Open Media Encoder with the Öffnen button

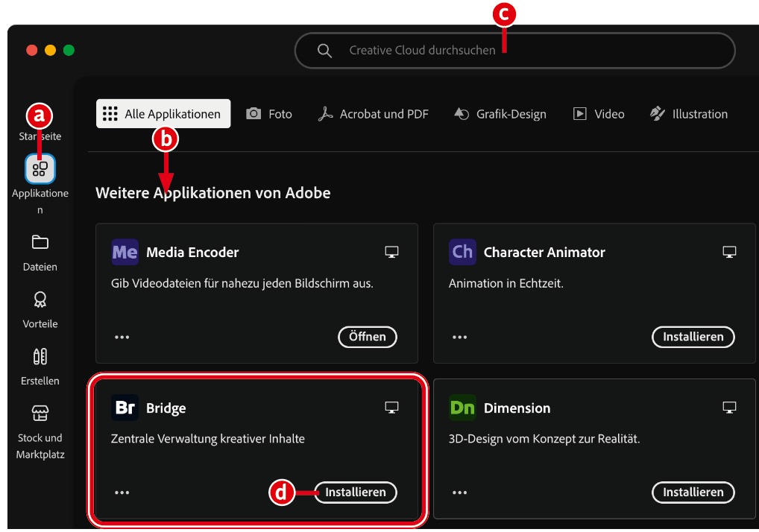coord(367,337)
